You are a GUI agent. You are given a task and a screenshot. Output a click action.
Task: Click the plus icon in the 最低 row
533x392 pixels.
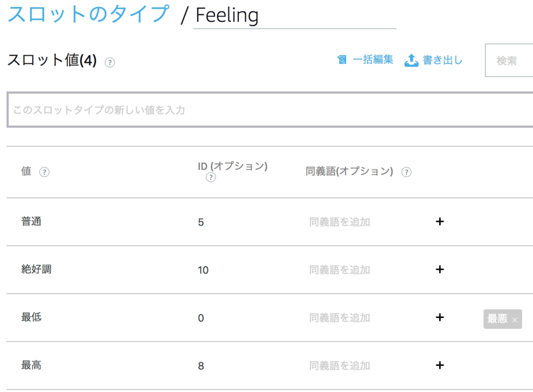[440, 318]
